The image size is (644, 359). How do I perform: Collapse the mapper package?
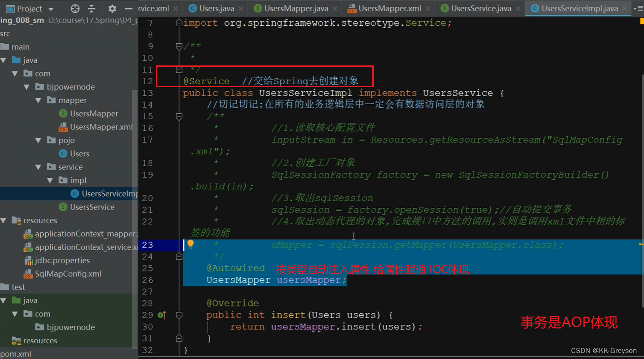point(39,100)
